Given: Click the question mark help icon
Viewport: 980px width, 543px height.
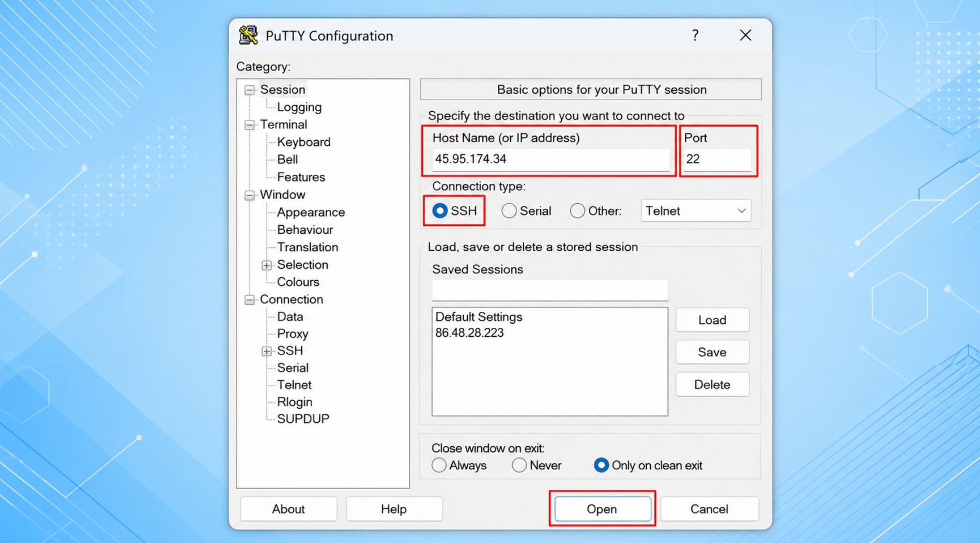Looking at the screenshot, I should [x=695, y=35].
